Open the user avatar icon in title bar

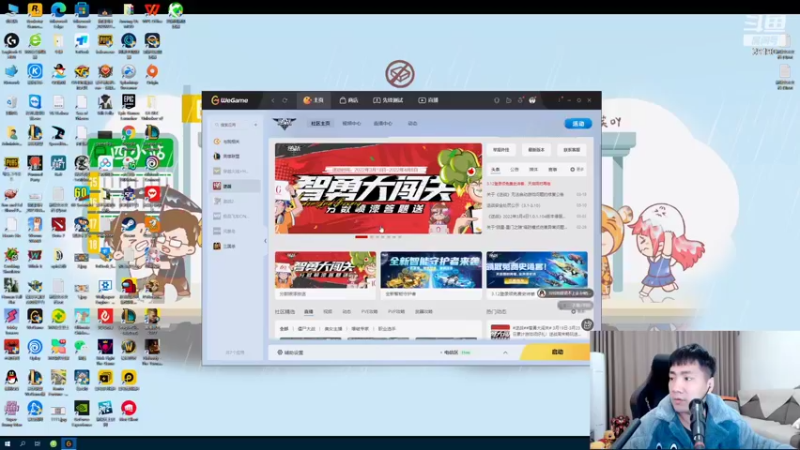tap(532, 101)
